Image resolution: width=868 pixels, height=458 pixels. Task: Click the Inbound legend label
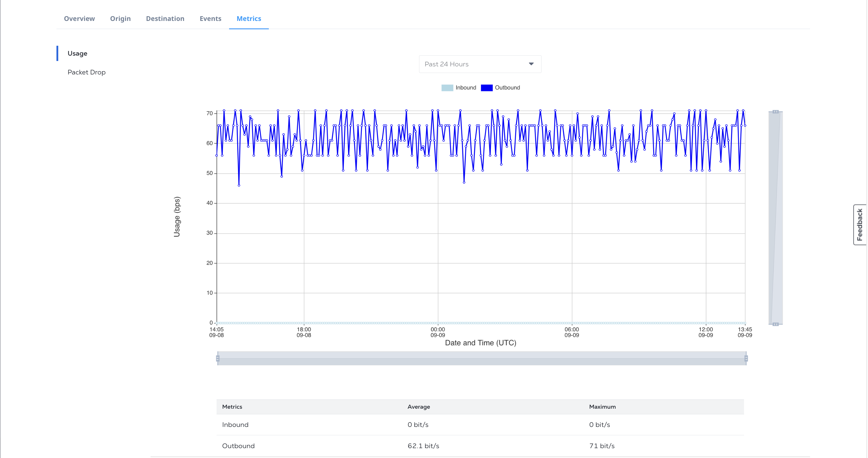click(x=466, y=88)
